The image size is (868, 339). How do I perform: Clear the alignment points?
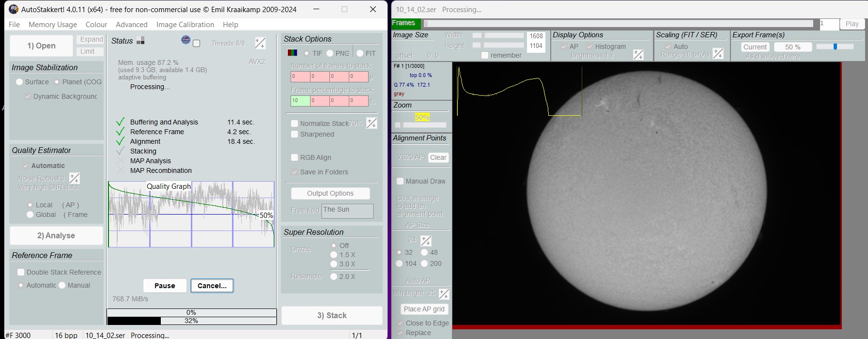tap(438, 157)
